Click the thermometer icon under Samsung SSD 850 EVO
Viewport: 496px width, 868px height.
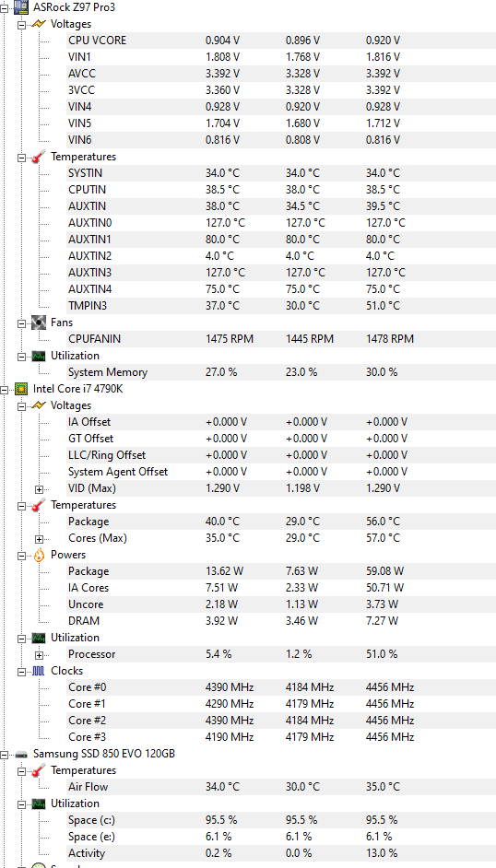pyautogui.click(x=39, y=770)
